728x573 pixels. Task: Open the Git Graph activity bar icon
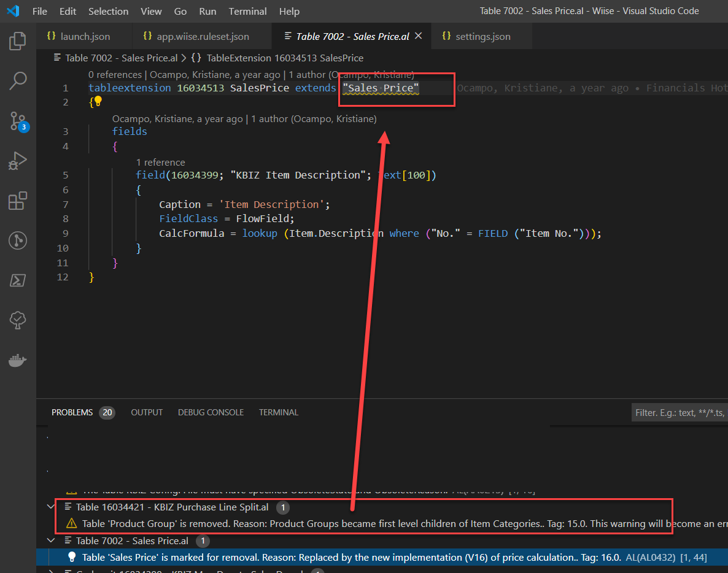pyautogui.click(x=18, y=240)
